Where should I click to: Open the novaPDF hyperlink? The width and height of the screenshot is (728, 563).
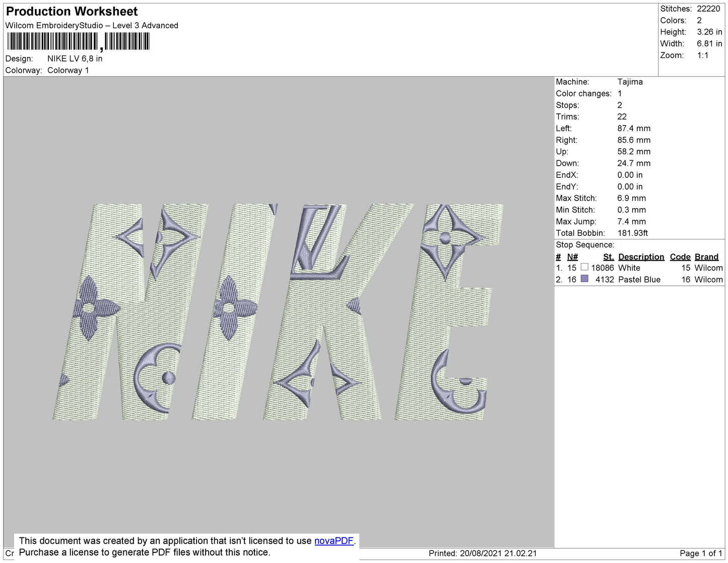tap(334, 541)
